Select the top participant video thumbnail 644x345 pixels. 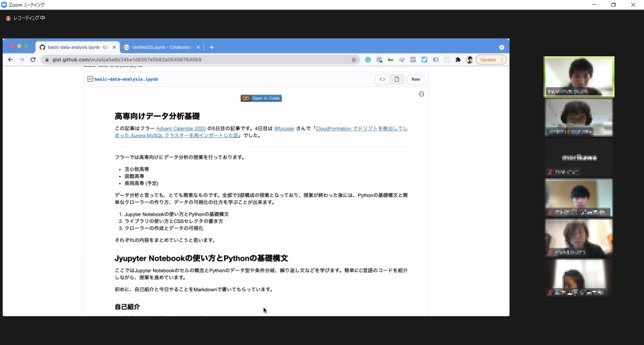(x=578, y=76)
